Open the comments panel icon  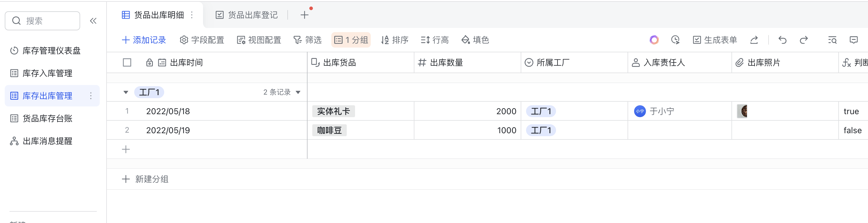tap(853, 40)
